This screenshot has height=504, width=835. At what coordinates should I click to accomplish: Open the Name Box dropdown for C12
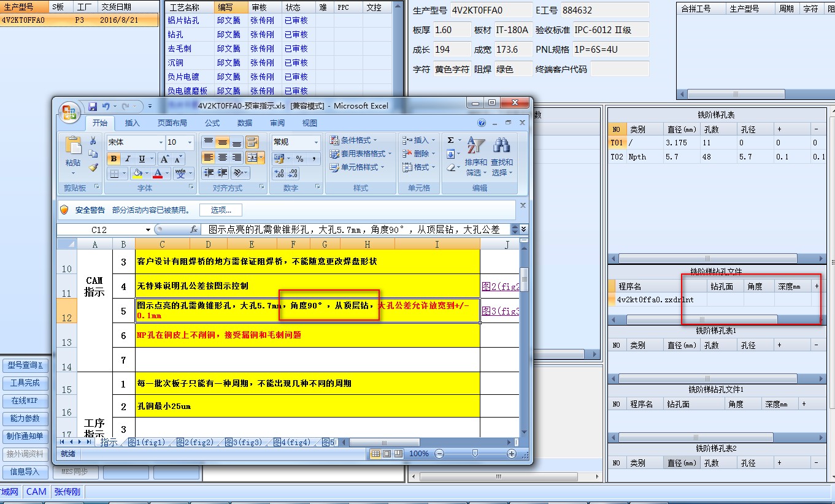pyautogui.click(x=148, y=230)
